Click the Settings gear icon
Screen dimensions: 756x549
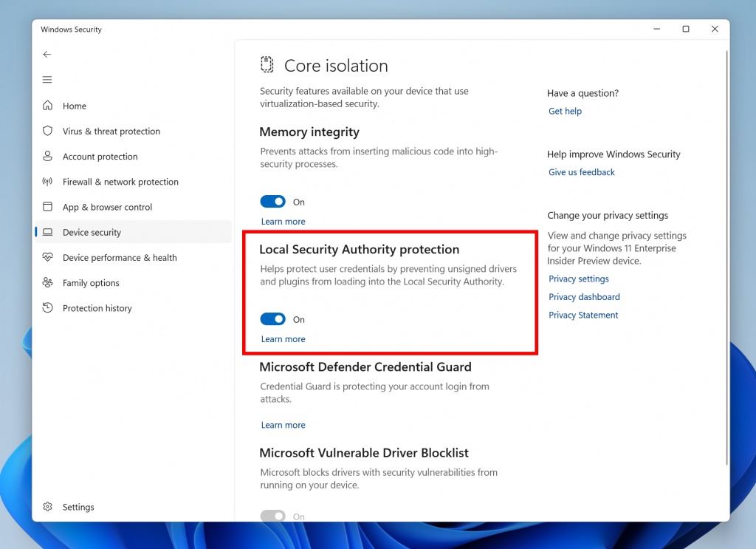[48, 507]
